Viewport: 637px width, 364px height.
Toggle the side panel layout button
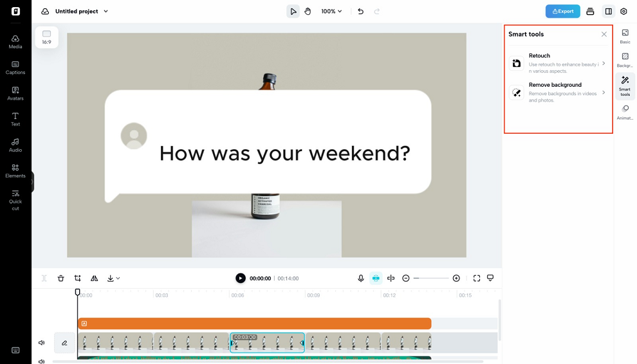pos(608,12)
